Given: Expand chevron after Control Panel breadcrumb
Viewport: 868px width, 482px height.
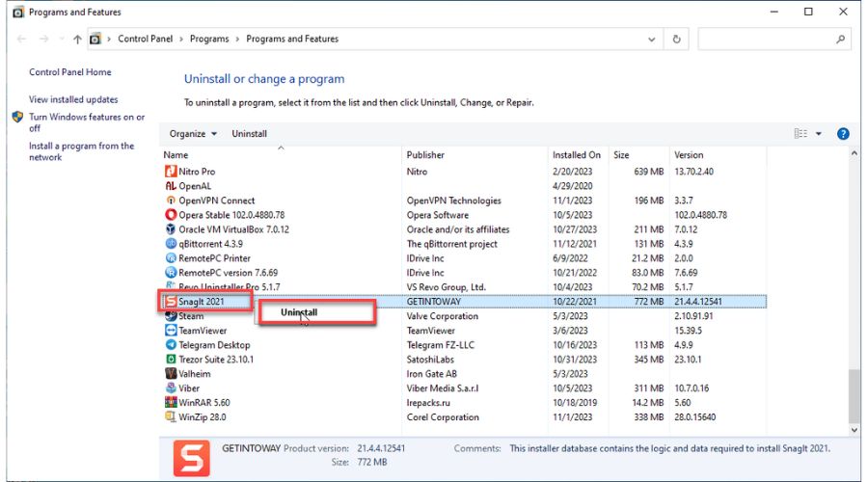Looking at the screenshot, I should (181, 40).
